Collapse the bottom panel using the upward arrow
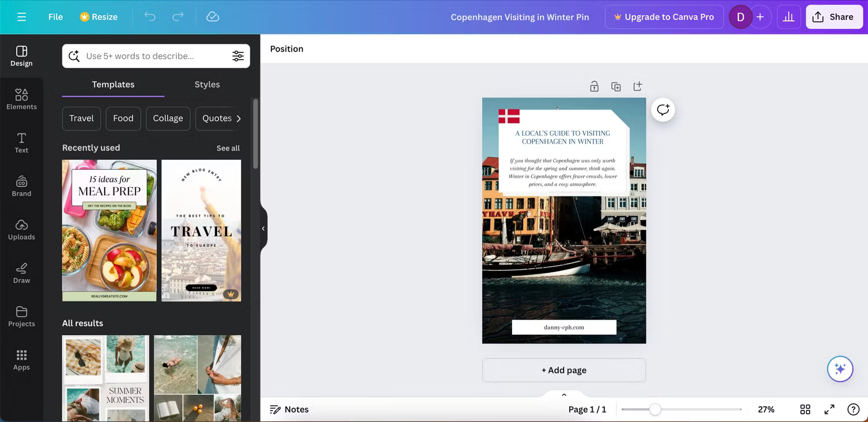 [564, 395]
